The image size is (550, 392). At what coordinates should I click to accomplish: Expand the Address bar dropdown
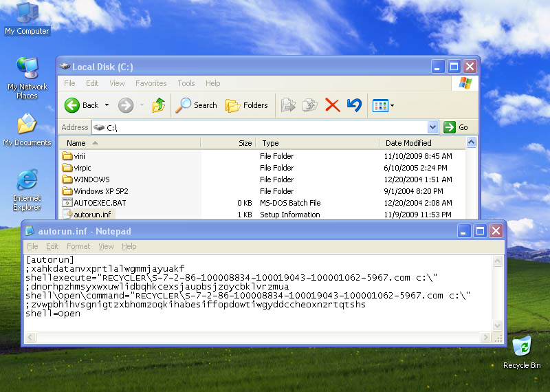coord(433,127)
